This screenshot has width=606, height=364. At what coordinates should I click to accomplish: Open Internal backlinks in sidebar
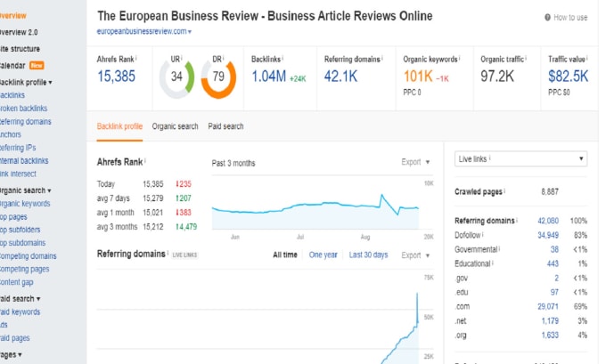(x=24, y=160)
